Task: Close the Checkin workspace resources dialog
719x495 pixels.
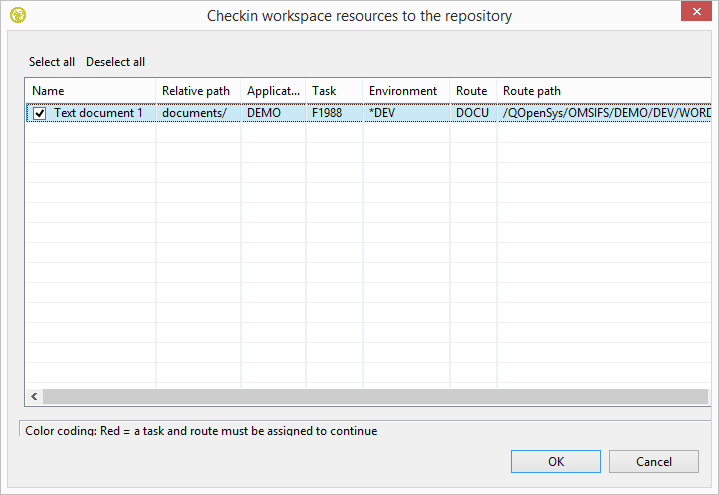Action: pyautogui.click(x=696, y=13)
